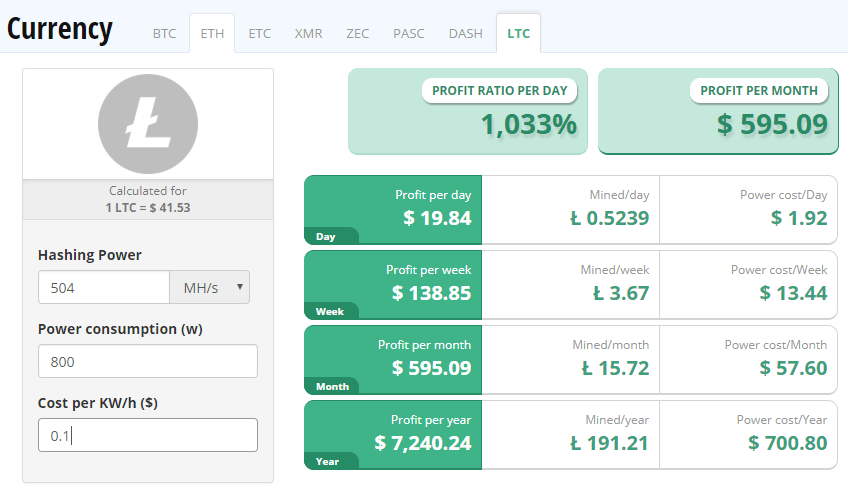848x488 pixels.
Task: Click the Profit Ratio Per Day card
Action: (x=468, y=111)
